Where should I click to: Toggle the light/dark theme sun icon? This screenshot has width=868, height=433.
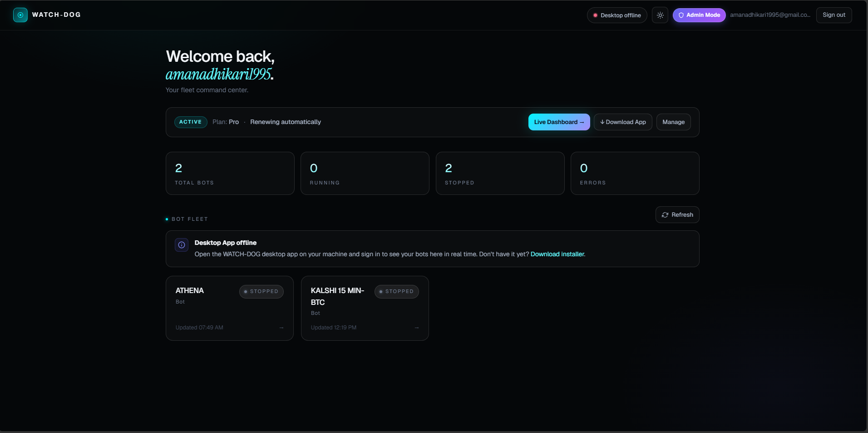(660, 15)
